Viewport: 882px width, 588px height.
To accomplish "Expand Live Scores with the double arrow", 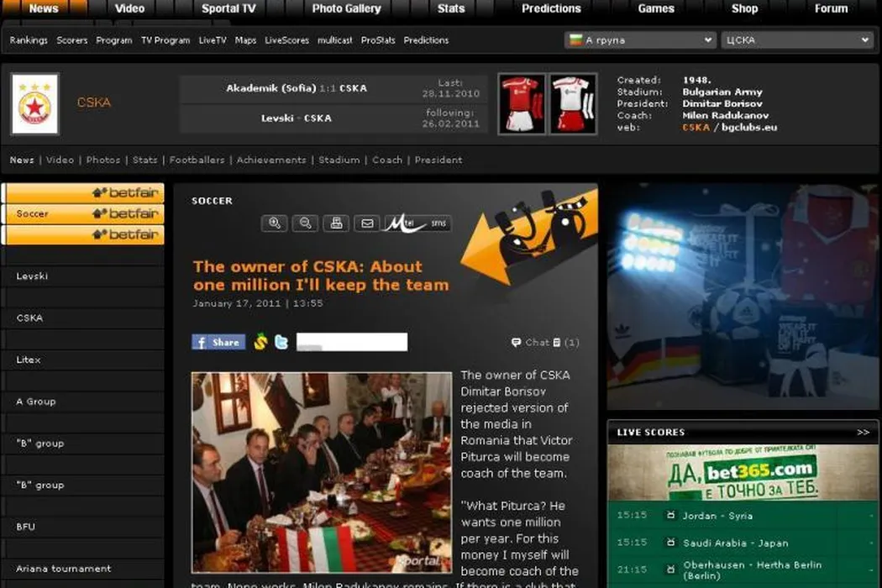I will [x=863, y=433].
